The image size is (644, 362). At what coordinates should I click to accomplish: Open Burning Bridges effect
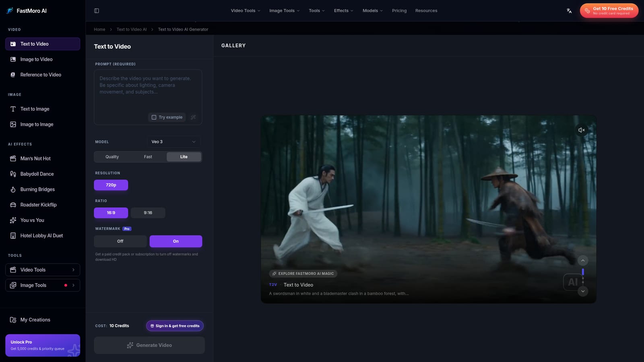coord(43,189)
